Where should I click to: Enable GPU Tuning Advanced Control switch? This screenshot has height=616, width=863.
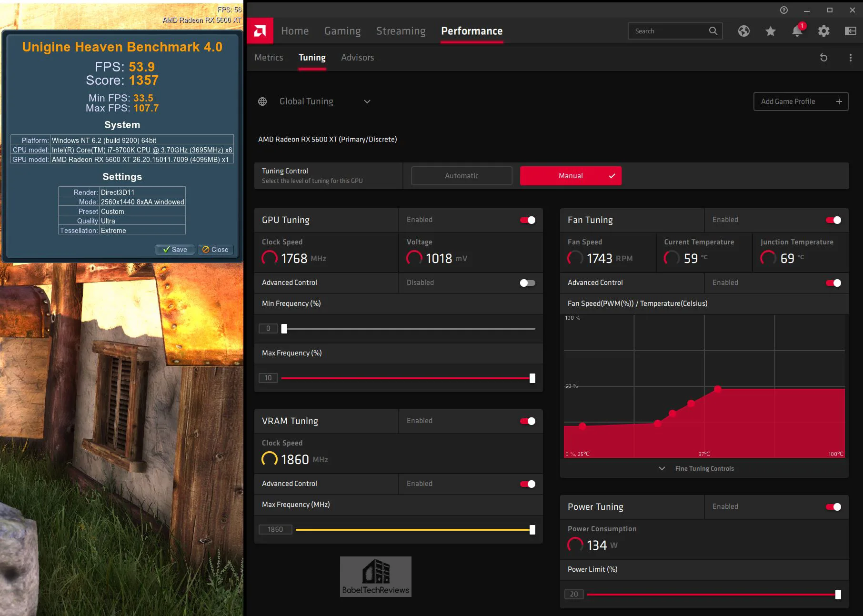coord(528,283)
